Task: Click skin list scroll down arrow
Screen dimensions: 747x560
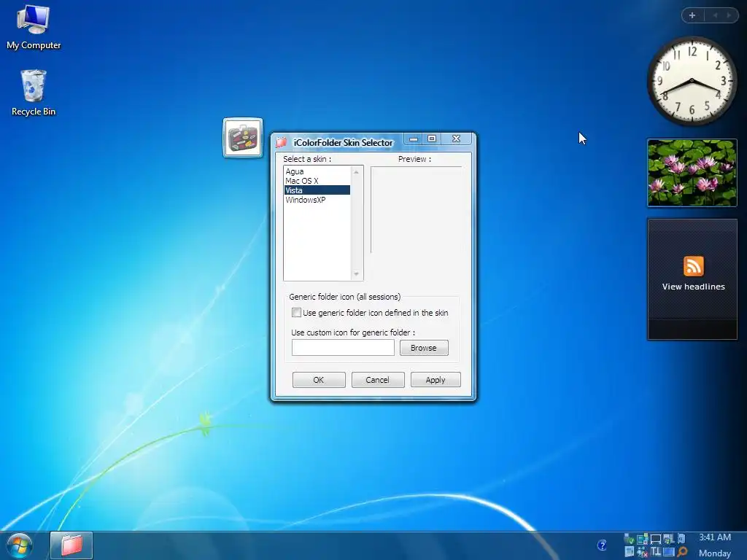Action: pyautogui.click(x=356, y=274)
